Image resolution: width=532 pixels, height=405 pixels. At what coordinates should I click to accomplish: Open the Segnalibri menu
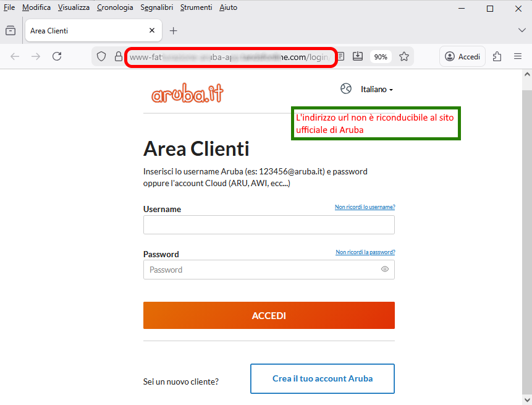pos(156,7)
